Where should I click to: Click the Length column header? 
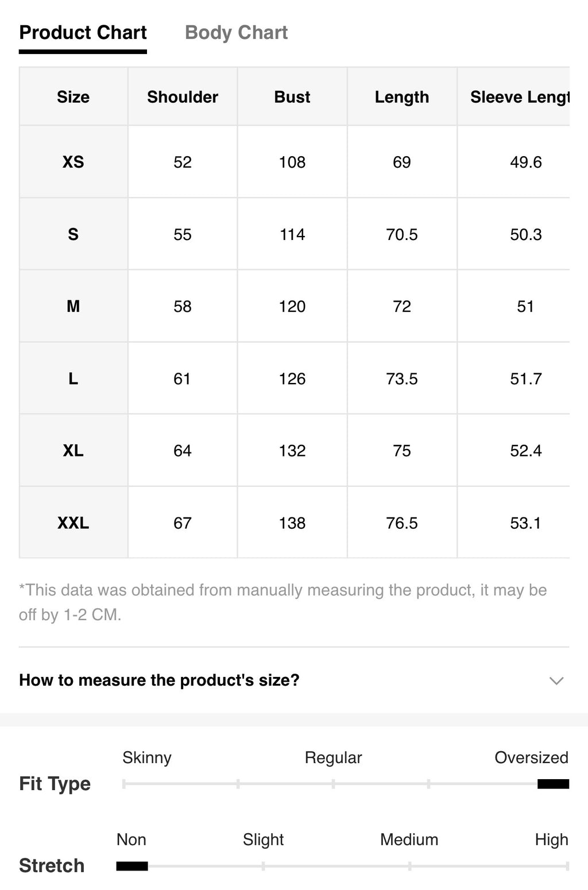(x=402, y=96)
